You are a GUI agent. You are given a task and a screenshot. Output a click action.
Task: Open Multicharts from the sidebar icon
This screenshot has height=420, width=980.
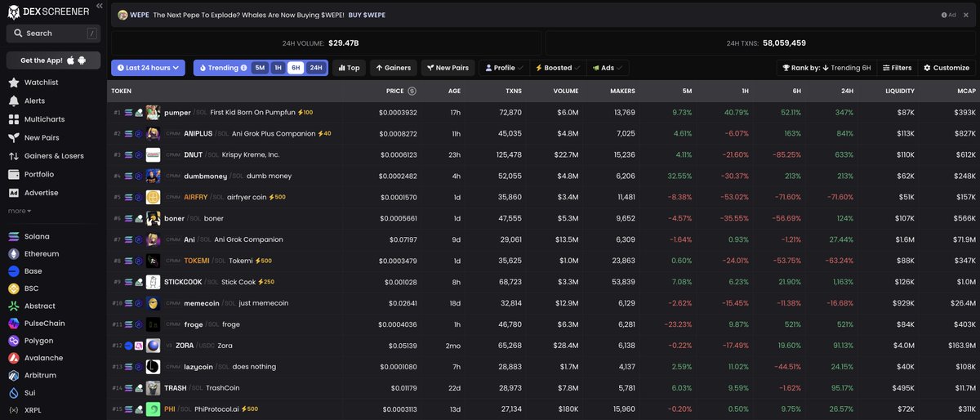pyautogui.click(x=14, y=119)
